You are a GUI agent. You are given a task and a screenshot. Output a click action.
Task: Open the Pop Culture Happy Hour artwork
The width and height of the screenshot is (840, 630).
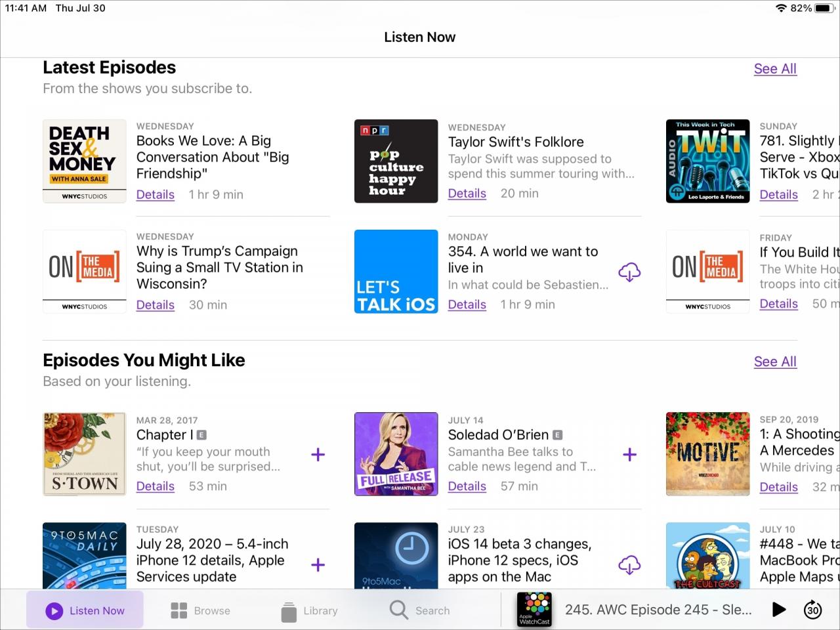coord(396,161)
